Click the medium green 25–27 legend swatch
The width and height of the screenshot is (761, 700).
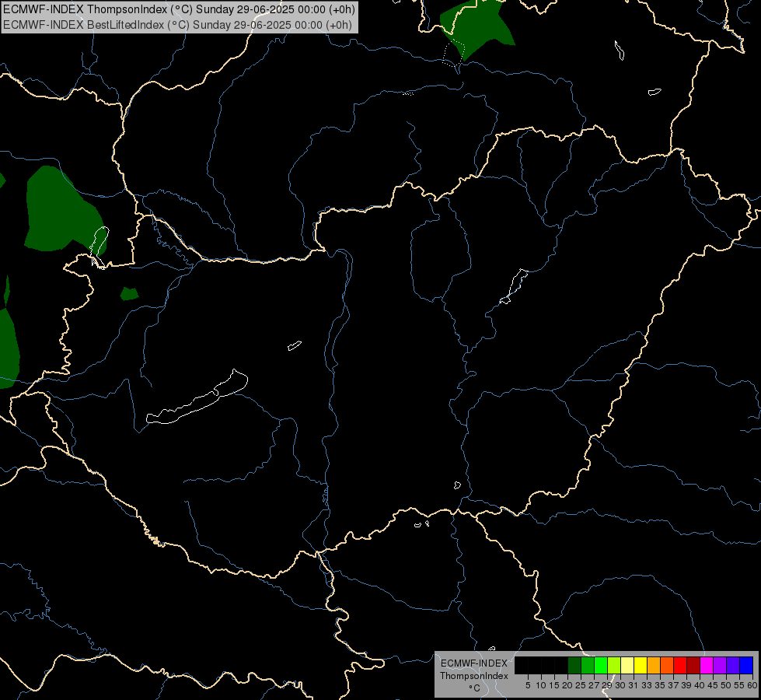pos(588,665)
